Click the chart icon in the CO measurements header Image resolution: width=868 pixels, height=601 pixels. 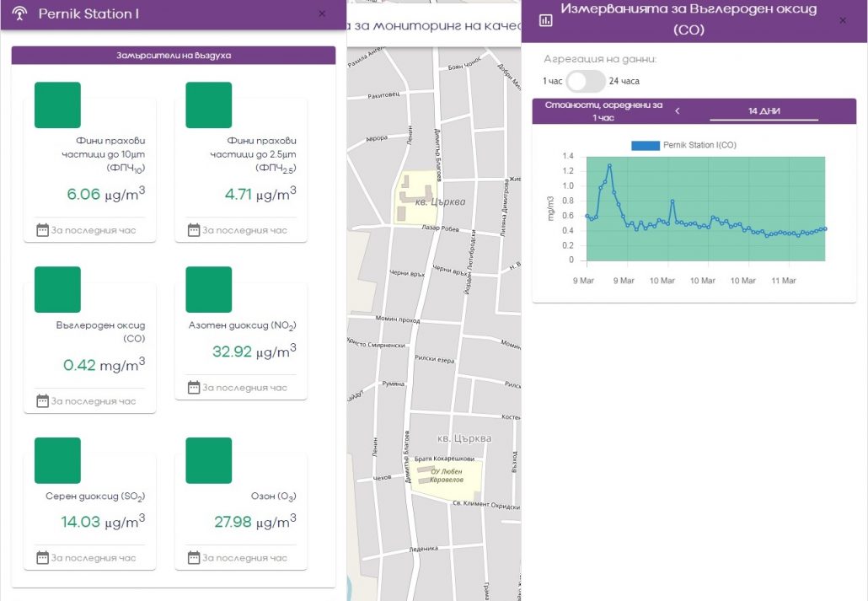pyautogui.click(x=546, y=21)
